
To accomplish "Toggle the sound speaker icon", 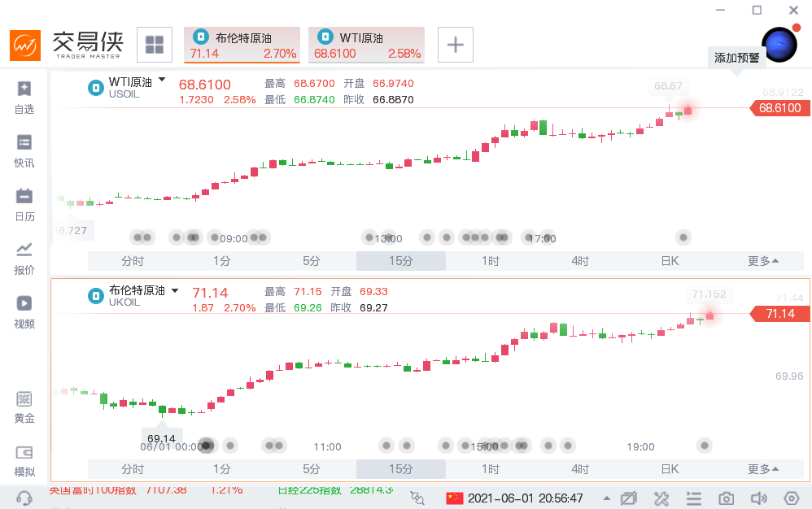I will click(758, 498).
